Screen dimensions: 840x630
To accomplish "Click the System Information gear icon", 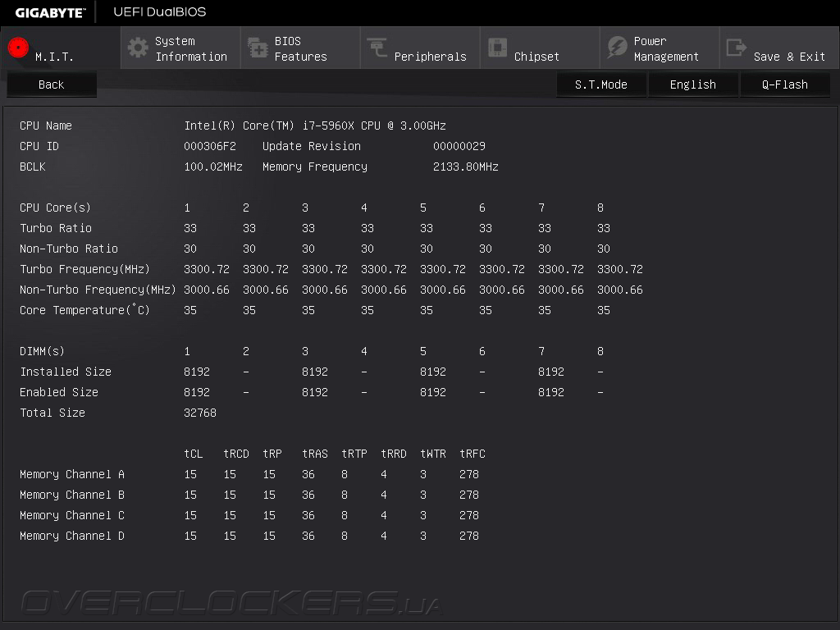I will click(x=138, y=48).
